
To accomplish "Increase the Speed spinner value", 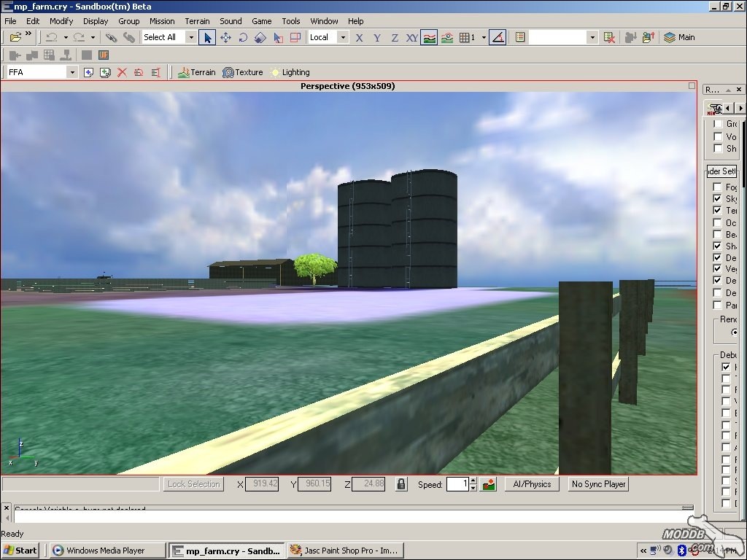I will (x=473, y=481).
